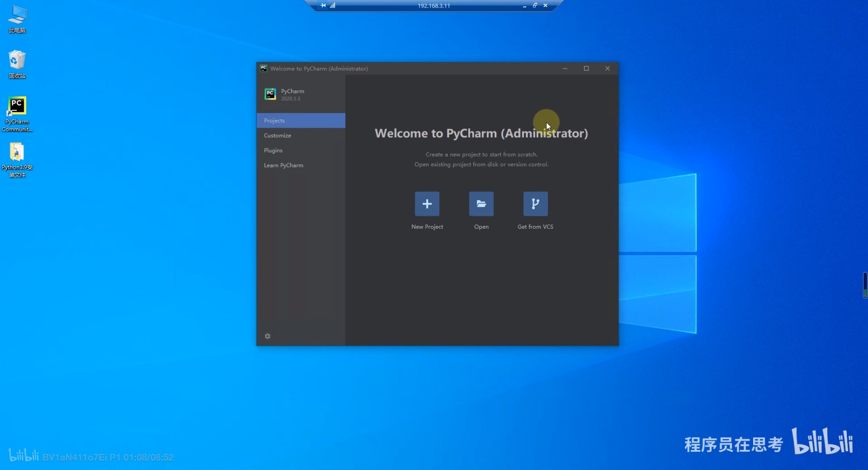Screen dimensions: 868x470
Task: Select the Projects tab
Action: pyautogui.click(x=301, y=121)
